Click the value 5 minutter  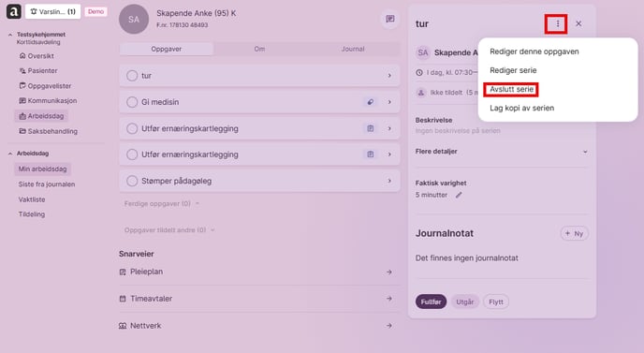coord(432,195)
